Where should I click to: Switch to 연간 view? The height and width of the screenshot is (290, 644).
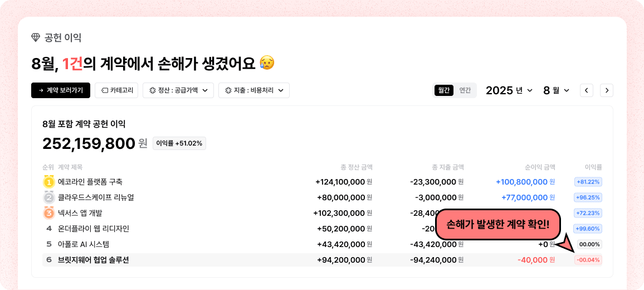click(x=465, y=90)
